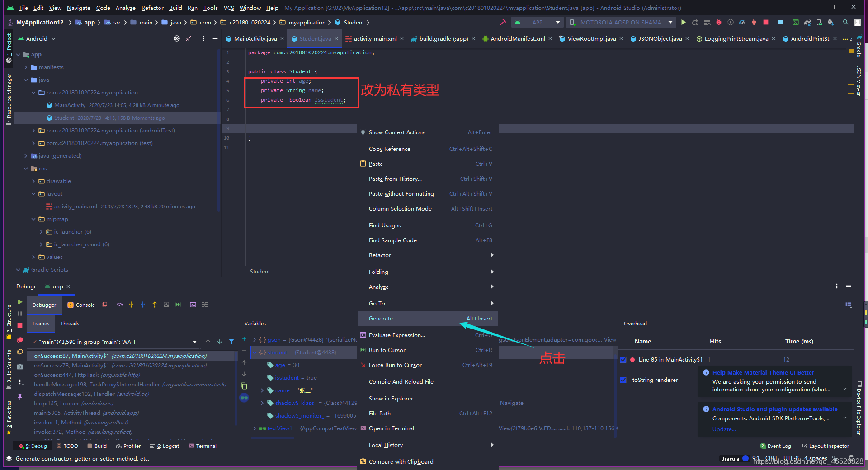
Task: Click the Search Everywhere magnifier icon
Action: coord(845,22)
